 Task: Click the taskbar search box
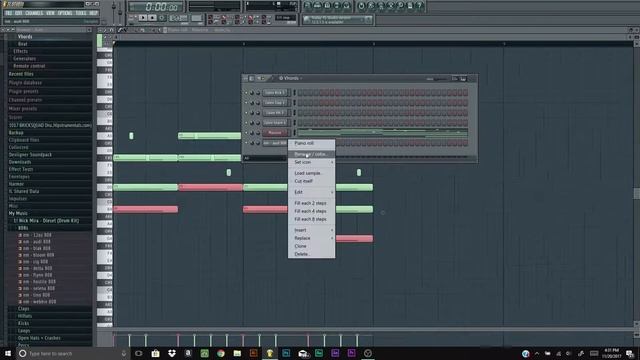tap(73, 353)
